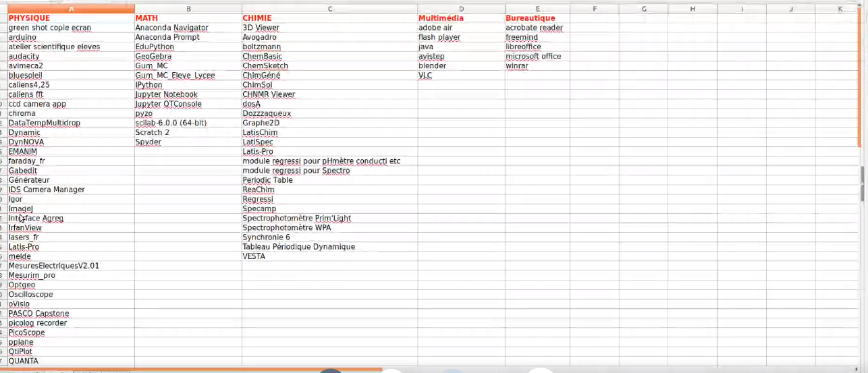Click the 'Gum_MC_Eleve_Lycee' cell
The image size is (868, 373).
pyautogui.click(x=188, y=76)
